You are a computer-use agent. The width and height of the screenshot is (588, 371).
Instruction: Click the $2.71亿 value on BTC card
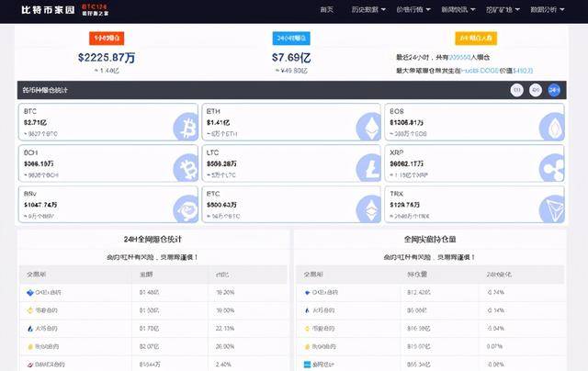pyautogui.click(x=35, y=122)
